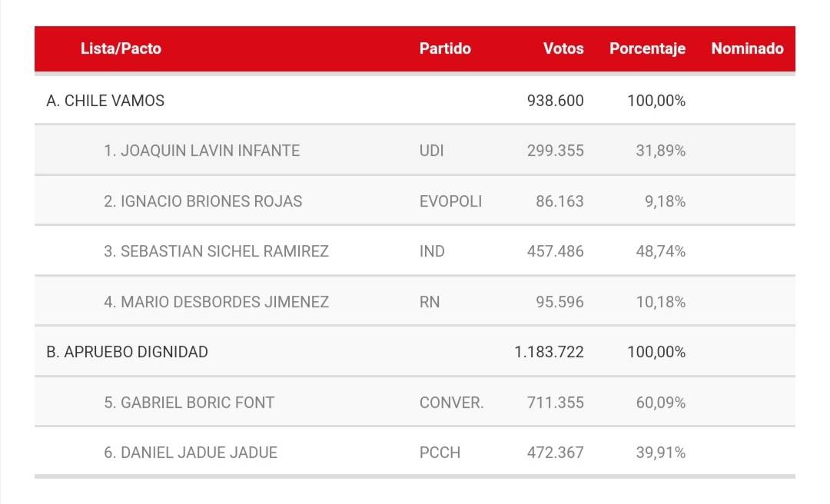The height and width of the screenshot is (504, 830).
Task: Select the A. CHILE VAMOS list row
Action: pyautogui.click(x=105, y=101)
